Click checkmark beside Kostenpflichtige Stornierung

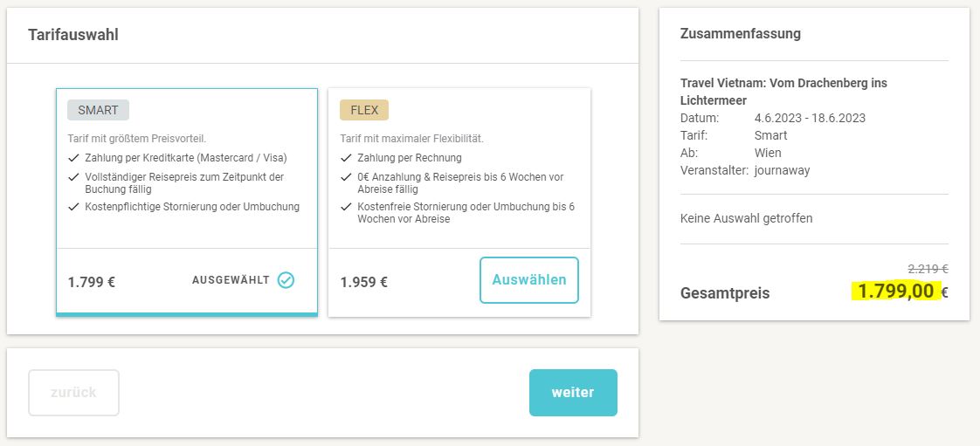coord(73,207)
